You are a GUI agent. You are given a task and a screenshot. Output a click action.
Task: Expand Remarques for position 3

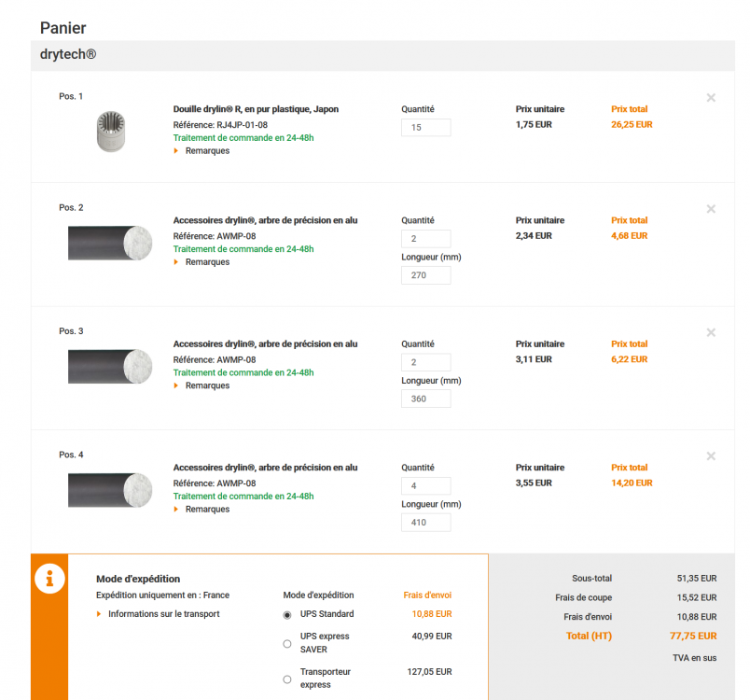pyautogui.click(x=206, y=385)
